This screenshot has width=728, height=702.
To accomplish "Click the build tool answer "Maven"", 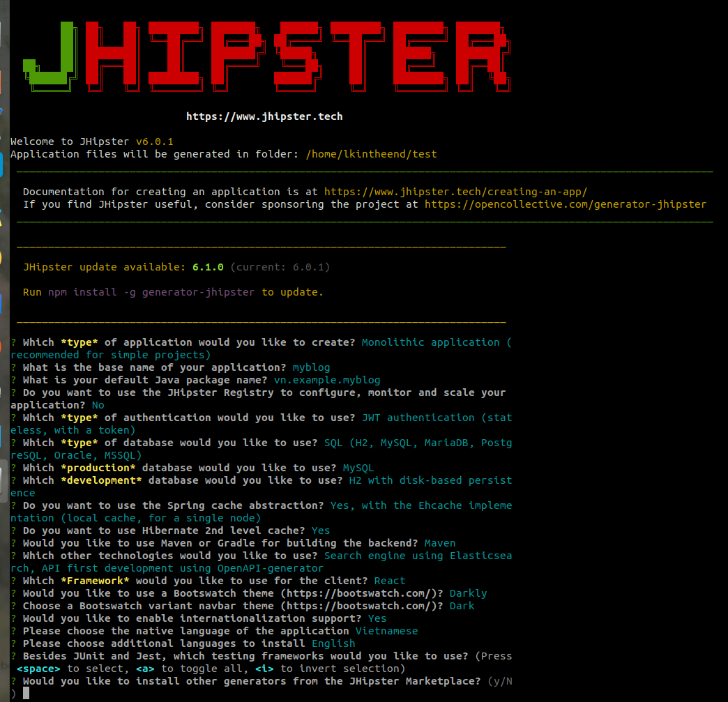I will pos(440,543).
